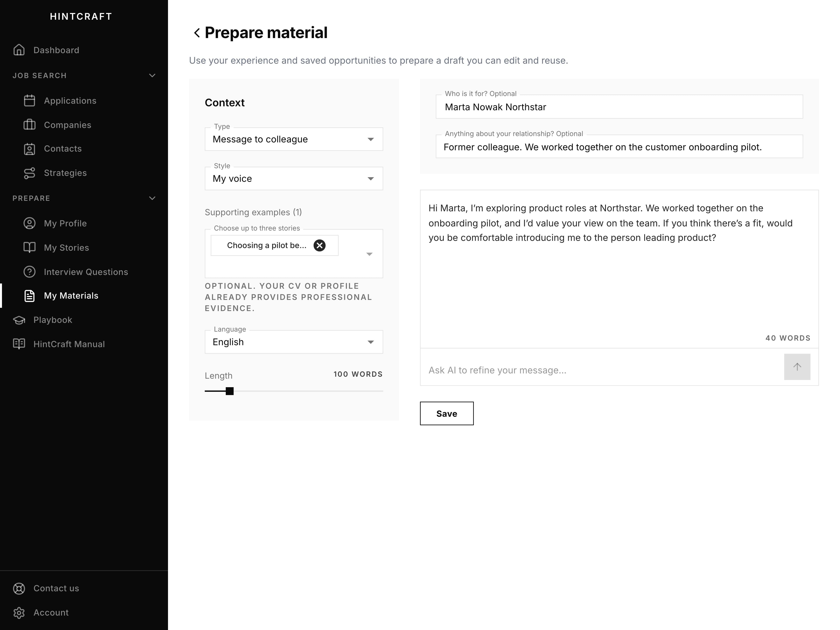Click the relationship description field
Screen dimensions: 840x630
point(619,147)
